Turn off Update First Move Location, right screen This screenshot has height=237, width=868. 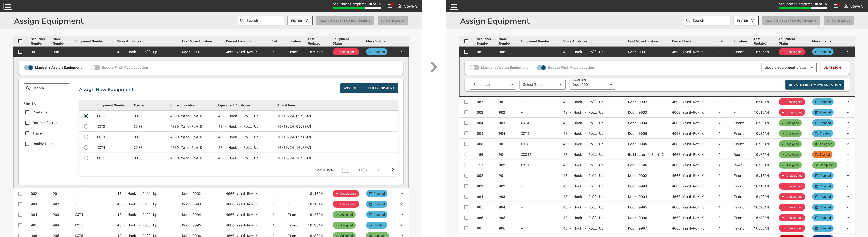click(x=541, y=68)
